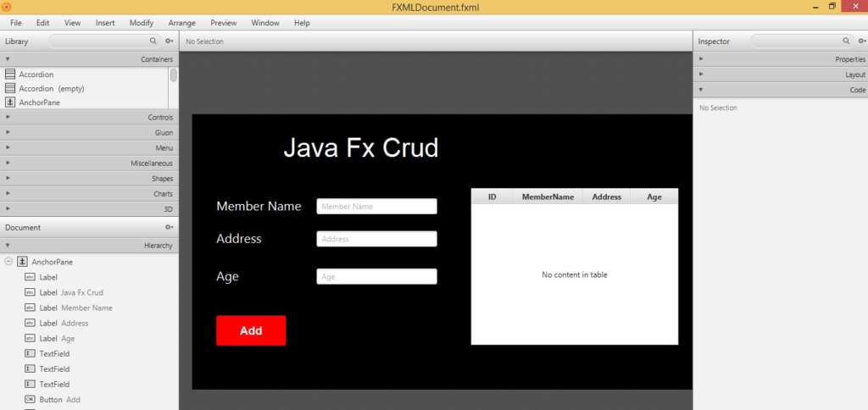Select the Java Fx Crud label node
The width and height of the screenshot is (868, 410).
pyautogui.click(x=64, y=293)
